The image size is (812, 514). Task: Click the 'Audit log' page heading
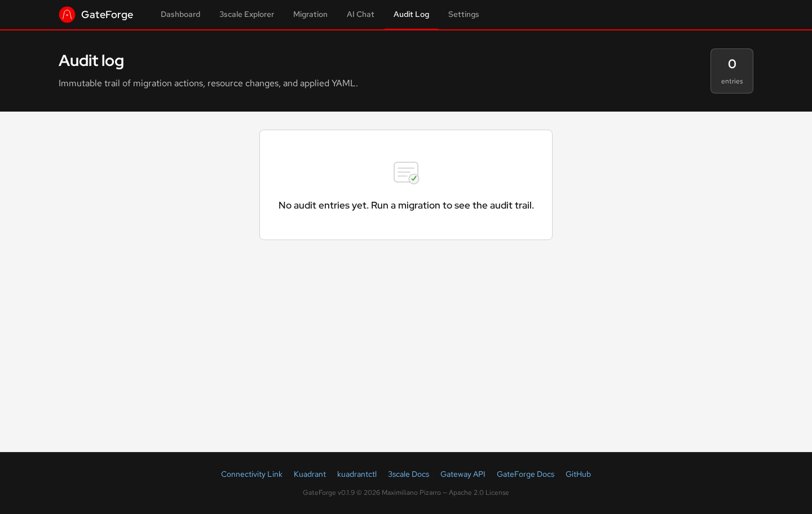click(91, 60)
